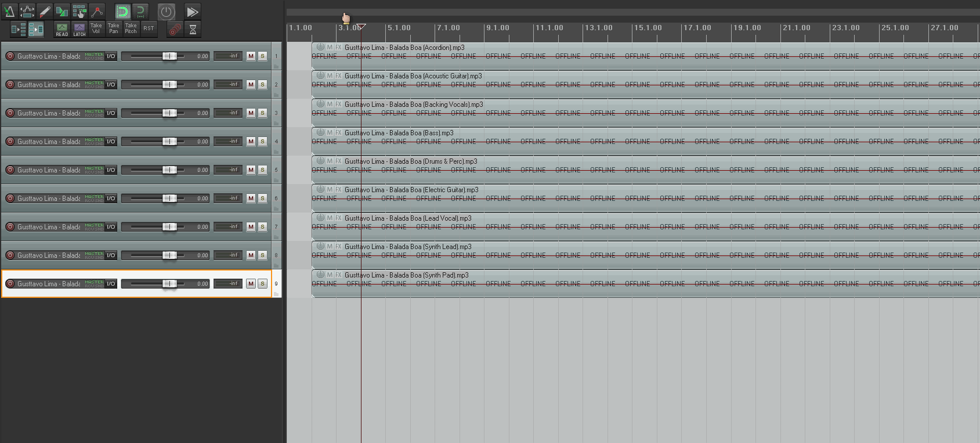Click the unhighlighted track layout icon
980x443 pixels.
coord(18,29)
